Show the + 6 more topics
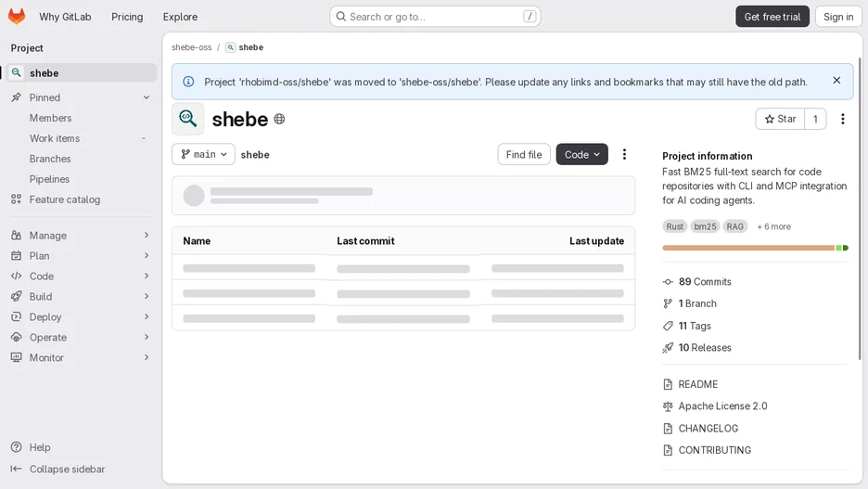 click(774, 226)
